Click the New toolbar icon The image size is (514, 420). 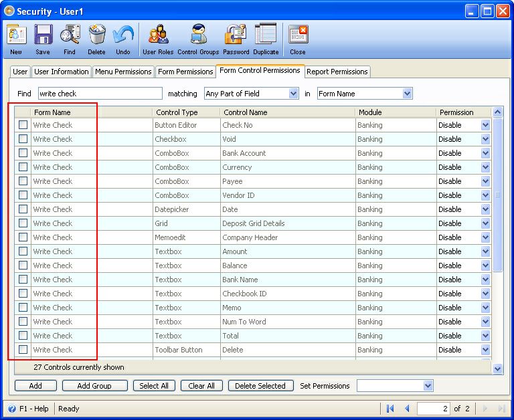(x=16, y=39)
